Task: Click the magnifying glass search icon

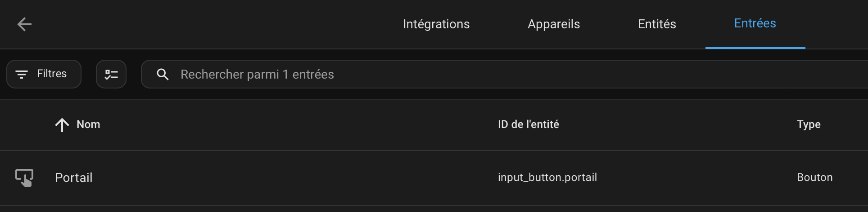Action: click(x=163, y=74)
